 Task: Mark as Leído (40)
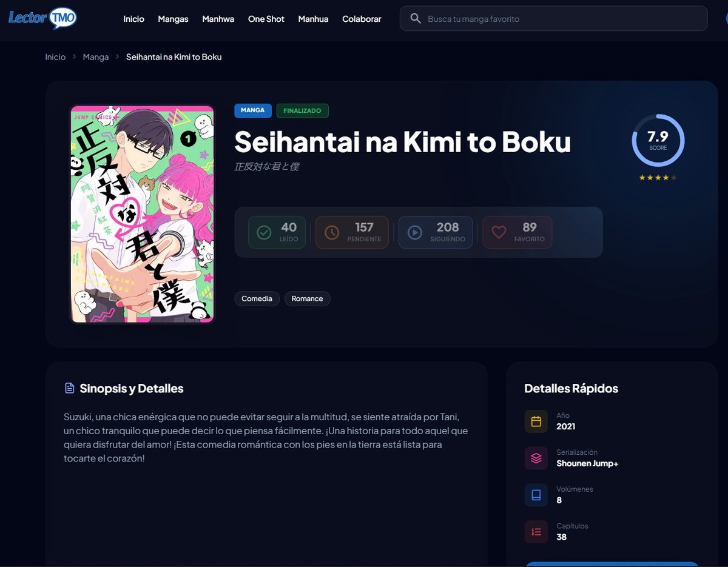277,232
